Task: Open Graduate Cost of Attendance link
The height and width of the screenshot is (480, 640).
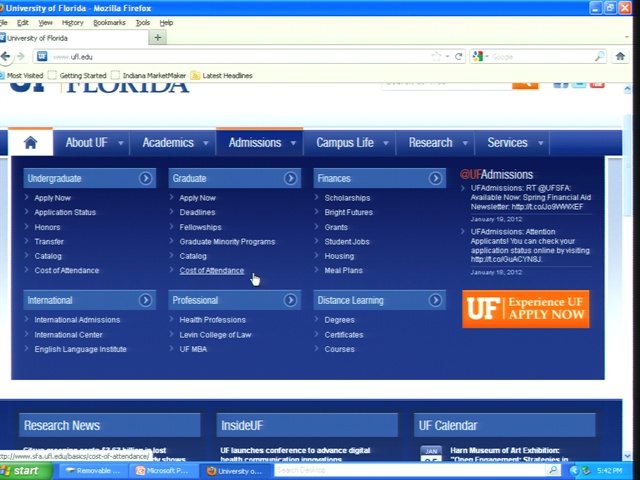Action: tap(211, 271)
